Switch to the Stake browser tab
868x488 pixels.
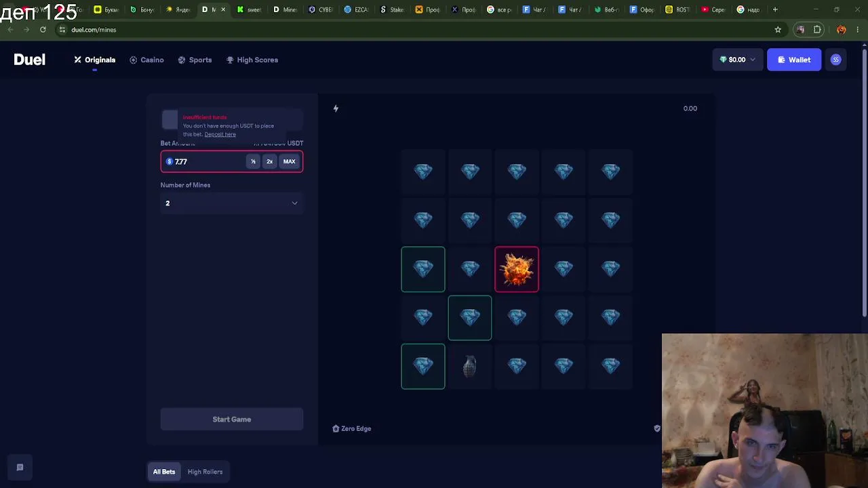pyautogui.click(x=392, y=9)
